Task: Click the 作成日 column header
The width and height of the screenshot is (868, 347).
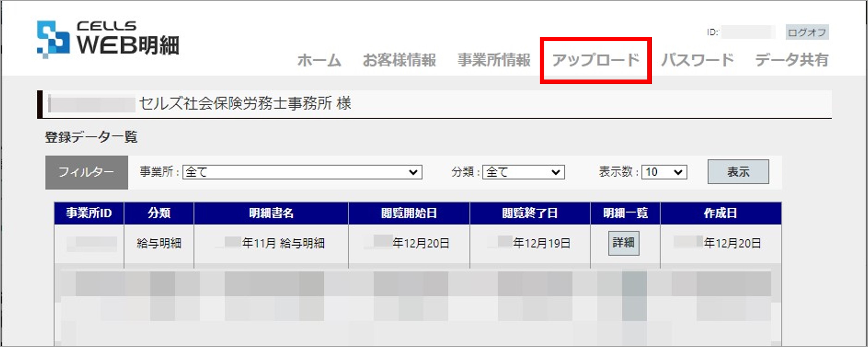Action: pyautogui.click(x=721, y=213)
